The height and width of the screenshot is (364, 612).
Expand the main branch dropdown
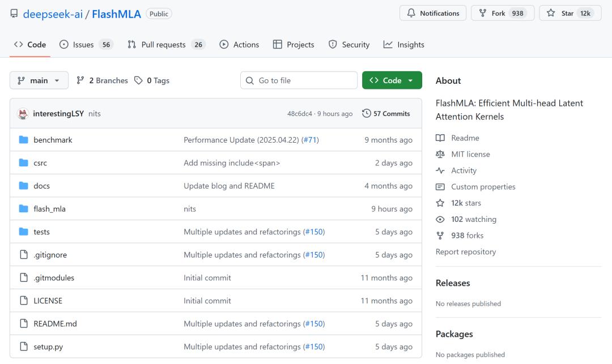pyautogui.click(x=39, y=80)
